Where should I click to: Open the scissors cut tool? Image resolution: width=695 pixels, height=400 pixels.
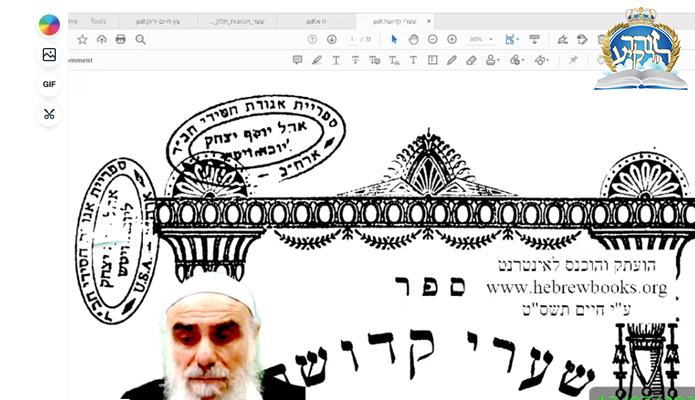point(48,114)
